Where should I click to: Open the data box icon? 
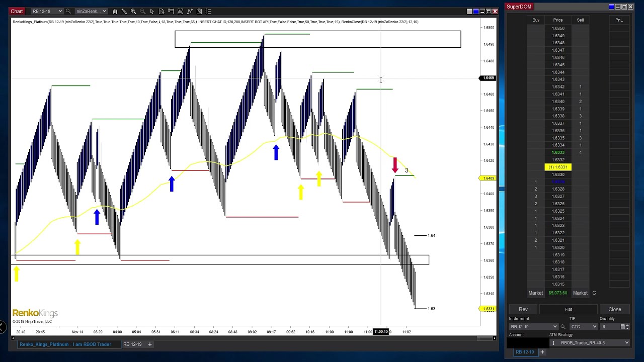162,11
